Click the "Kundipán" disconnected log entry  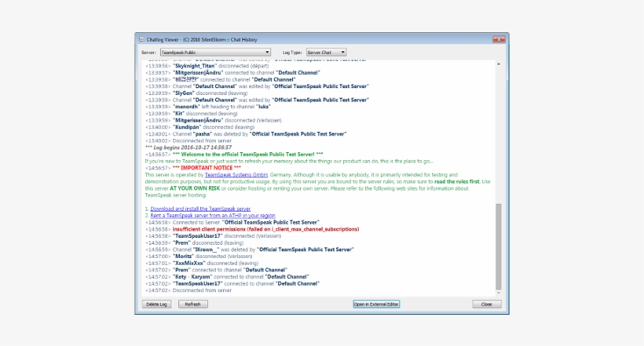[200, 127]
